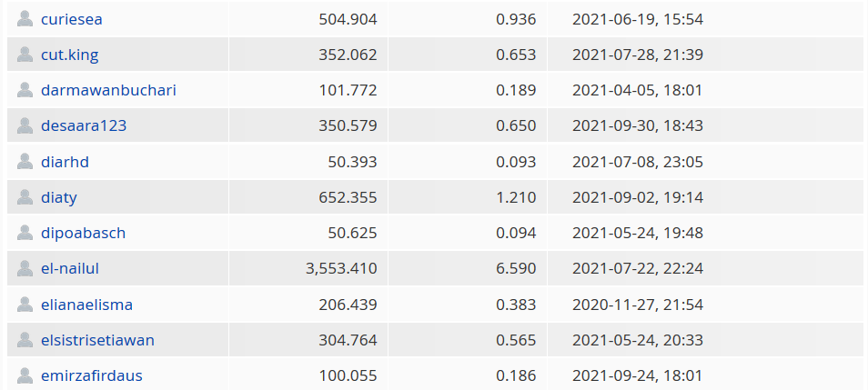
Task: Open the curiesea user profile link
Action: point(71,19)
